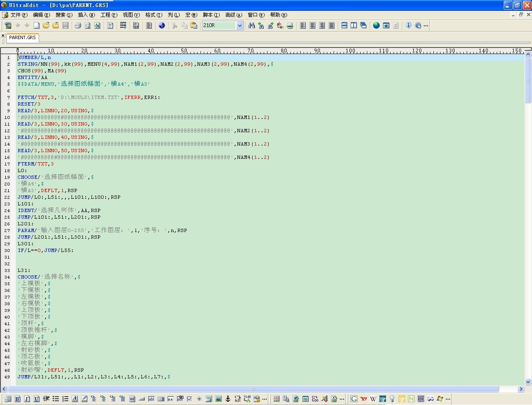Click the vertical scrollbar down arrow

point(528,382)
